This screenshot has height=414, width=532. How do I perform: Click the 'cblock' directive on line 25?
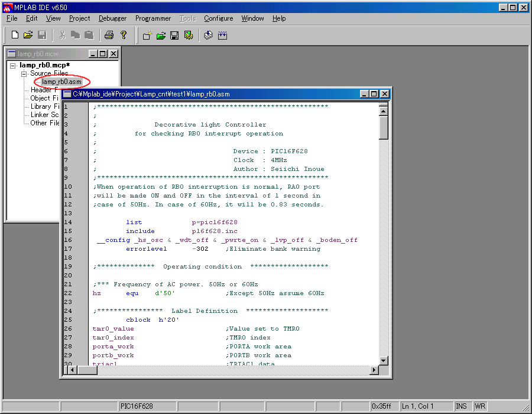[138, 320]
